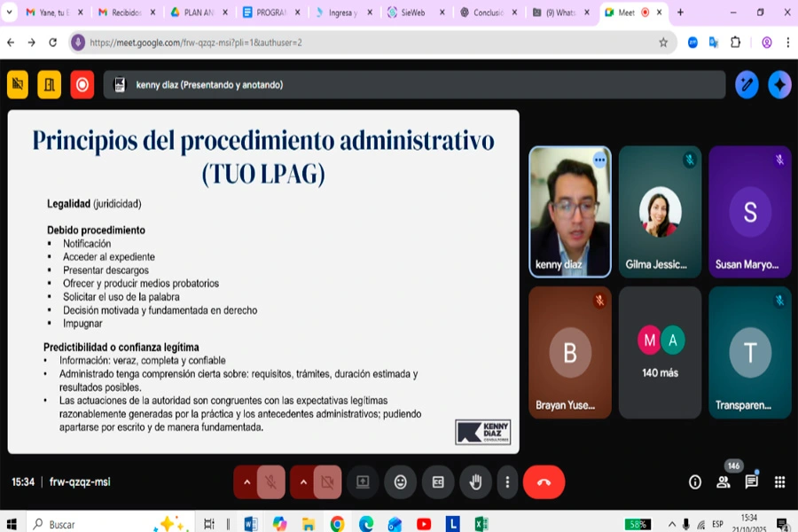The image size is (798, 532).
Task: Click the present screen button
Action: tap(363, 481)
